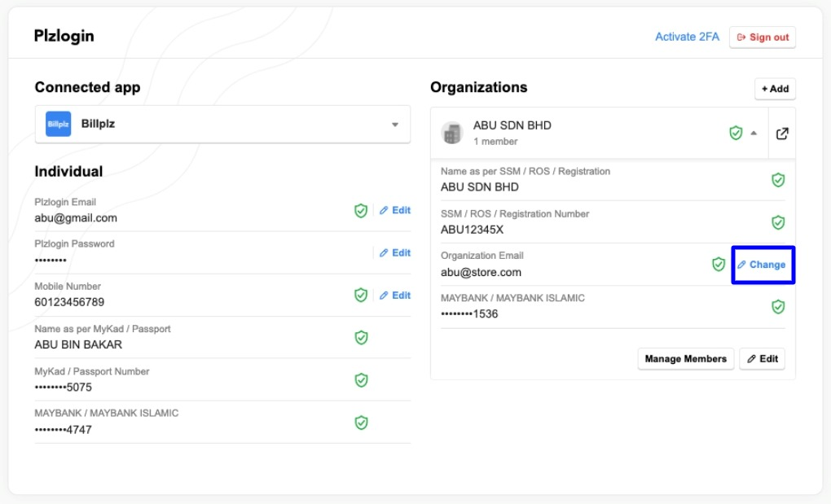The width and height of the screenshot is (831, 504).
Task: Click the shield beside Name as per SSM
Action: (778, 180)
